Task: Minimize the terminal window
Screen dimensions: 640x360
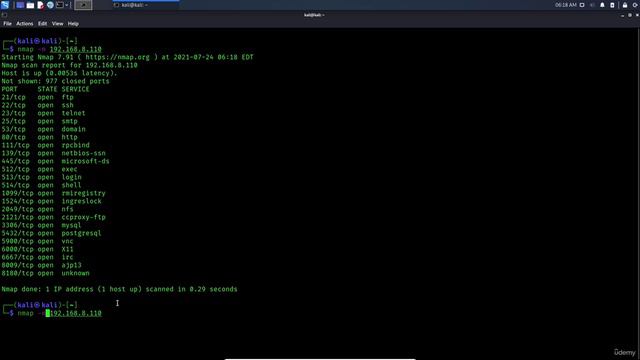Action: click(x=622, y=16)
